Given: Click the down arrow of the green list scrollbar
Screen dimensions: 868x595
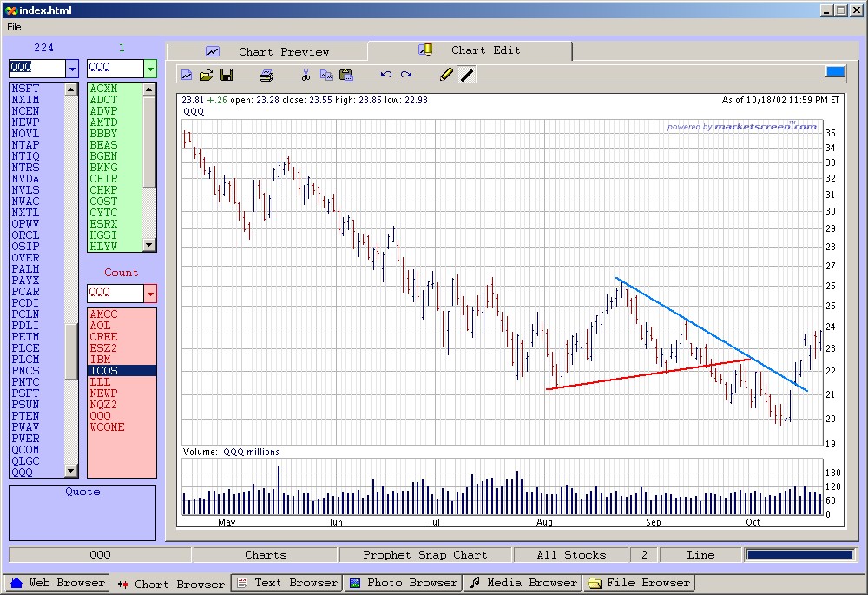Looking at the screenshot, I should tap(149, 244).
